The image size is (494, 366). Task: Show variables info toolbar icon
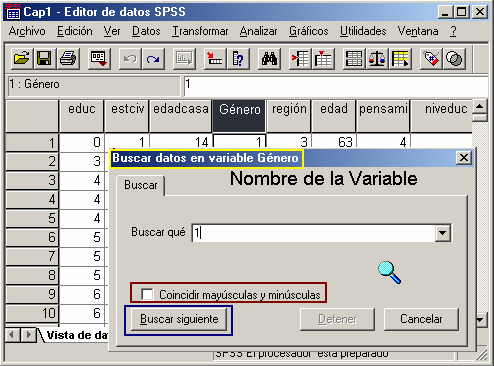click(238, 59)
